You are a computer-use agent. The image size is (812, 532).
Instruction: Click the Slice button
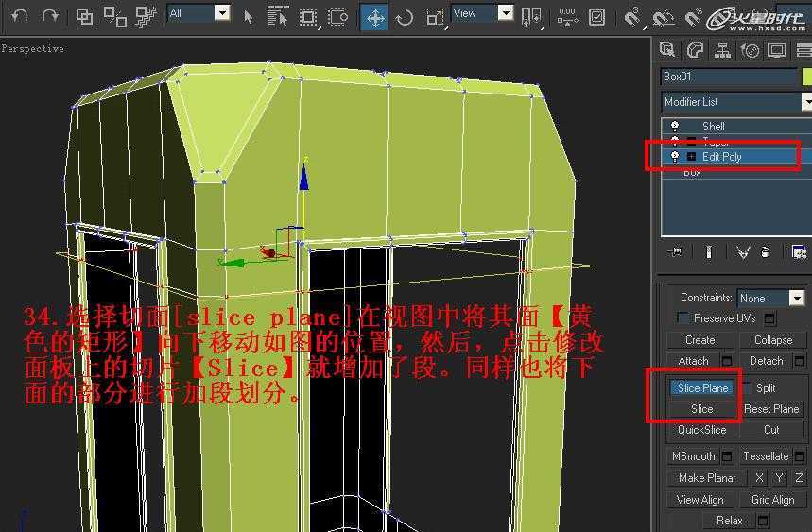[702, 409]
